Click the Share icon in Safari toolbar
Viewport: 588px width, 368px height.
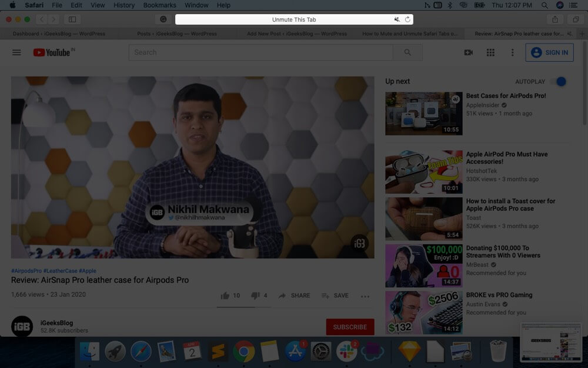[555, 19]
